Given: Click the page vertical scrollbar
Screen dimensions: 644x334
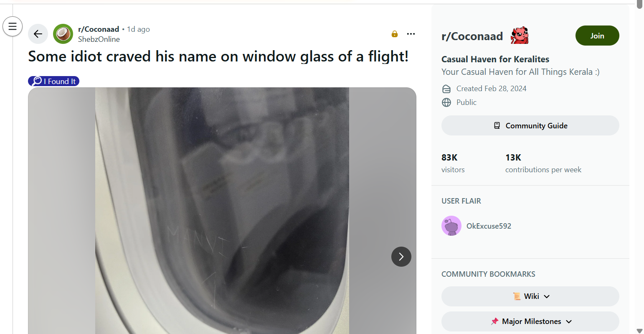Looking at the screenshot, I should (639, 167).
